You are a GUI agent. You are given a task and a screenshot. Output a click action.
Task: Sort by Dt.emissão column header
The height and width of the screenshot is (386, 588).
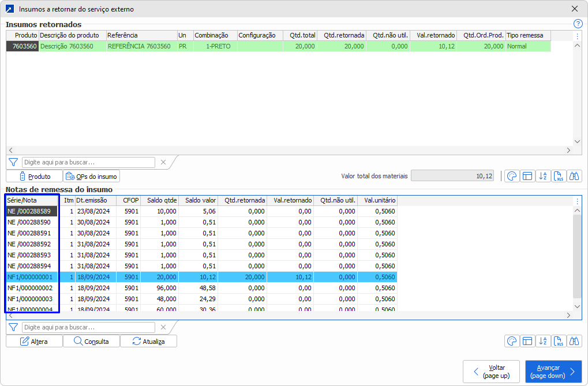click(x=95, y=201)
